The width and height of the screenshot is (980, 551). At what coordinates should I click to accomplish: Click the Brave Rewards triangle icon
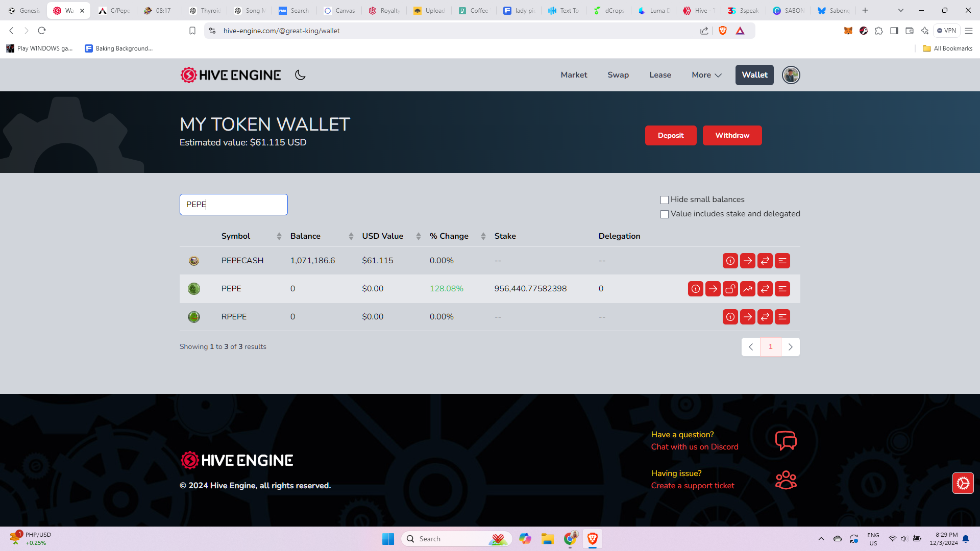740,31
